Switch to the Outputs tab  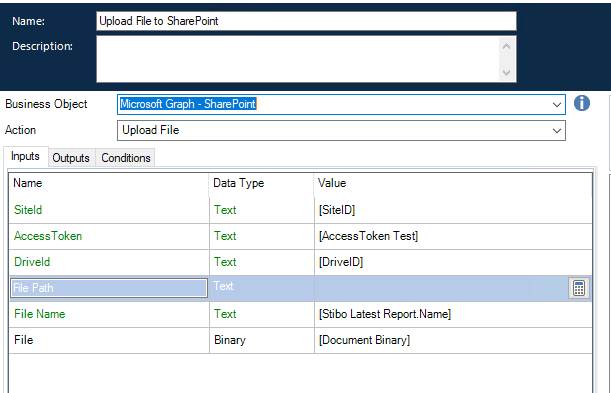pyautogui.click(x=71, y=158)
